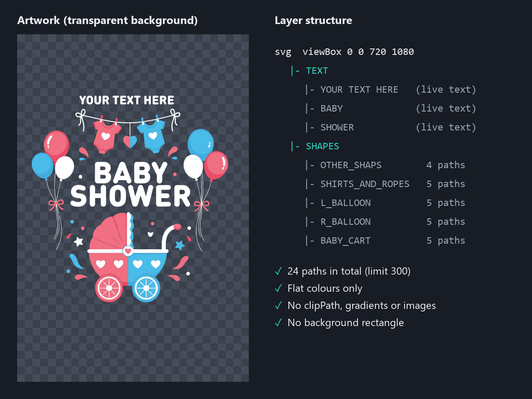Select the YOUR TEXT HERE live text layer
Screen dimensions: 532x399
[390, 90]
